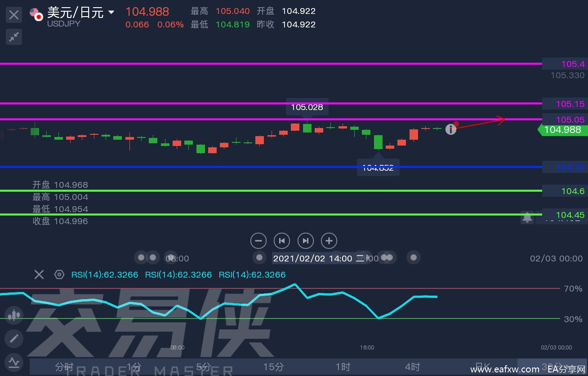
Task: Close the RSI indicator panel
Action: [x=39, y=274]
